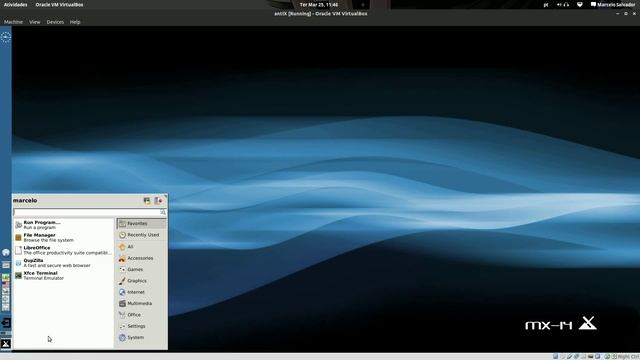This screenshot has width=640, height=360.
Task: Focus the menu search field
Action: click(89, 212)
